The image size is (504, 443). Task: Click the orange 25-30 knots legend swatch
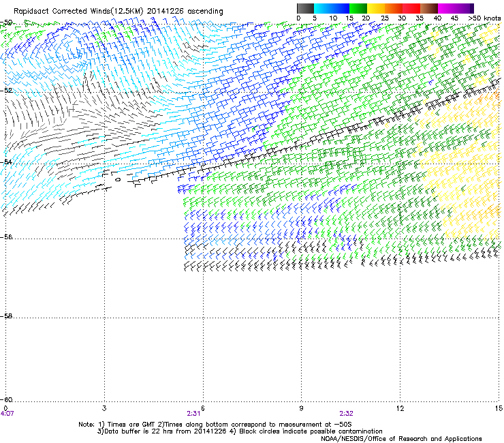(394, 8)
